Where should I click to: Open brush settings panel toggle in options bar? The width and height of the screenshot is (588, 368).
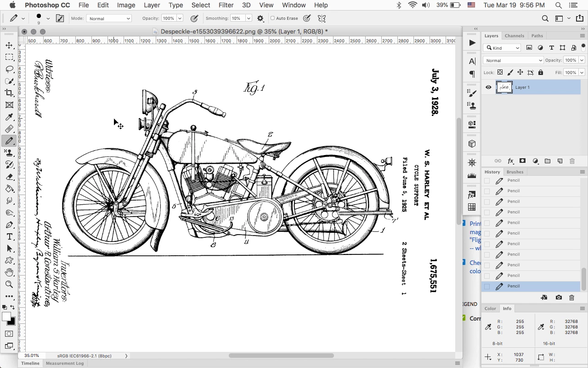(x=60, y=18)
